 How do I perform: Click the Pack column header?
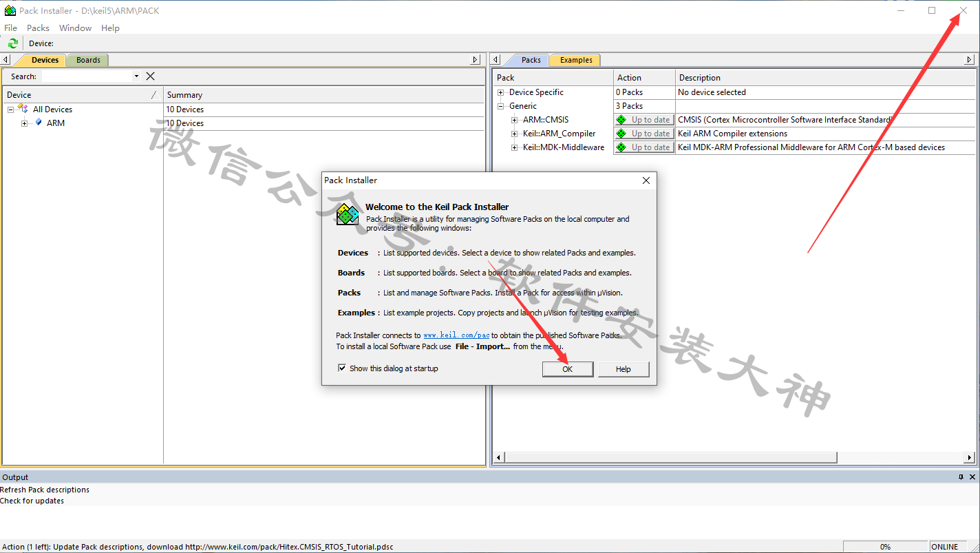pyautogui.click(x=553, y=78)
